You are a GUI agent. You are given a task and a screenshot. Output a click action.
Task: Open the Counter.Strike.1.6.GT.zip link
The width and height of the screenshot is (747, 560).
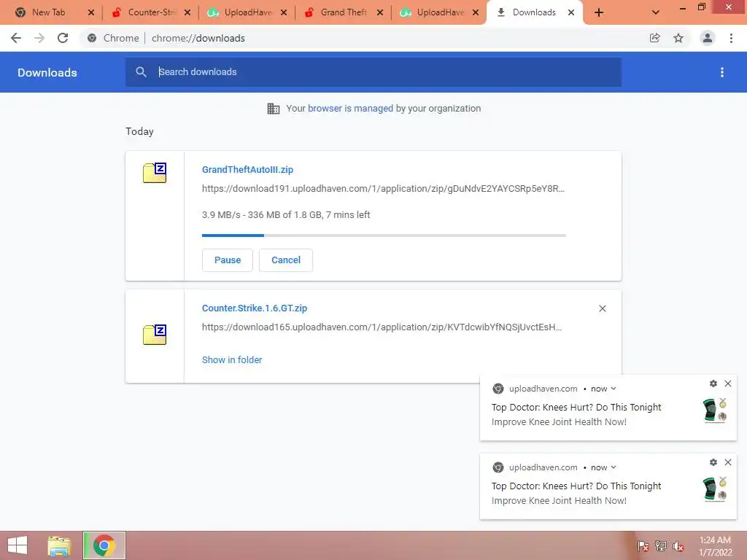[x=255, y=308]
